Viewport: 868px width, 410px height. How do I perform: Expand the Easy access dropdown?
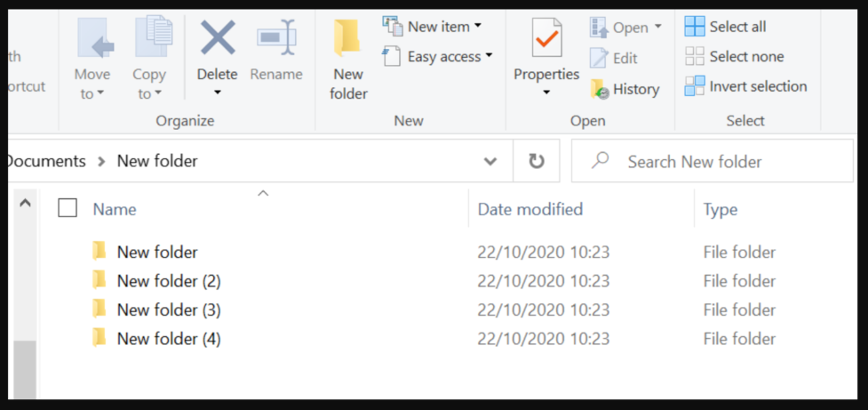coord(489,55)
